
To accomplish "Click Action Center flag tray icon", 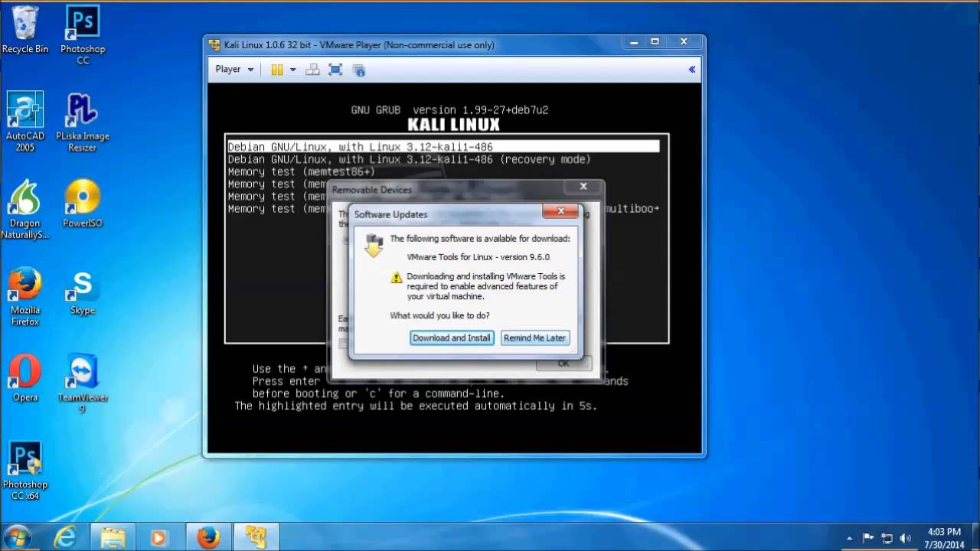I will click(x=869, y=538).
